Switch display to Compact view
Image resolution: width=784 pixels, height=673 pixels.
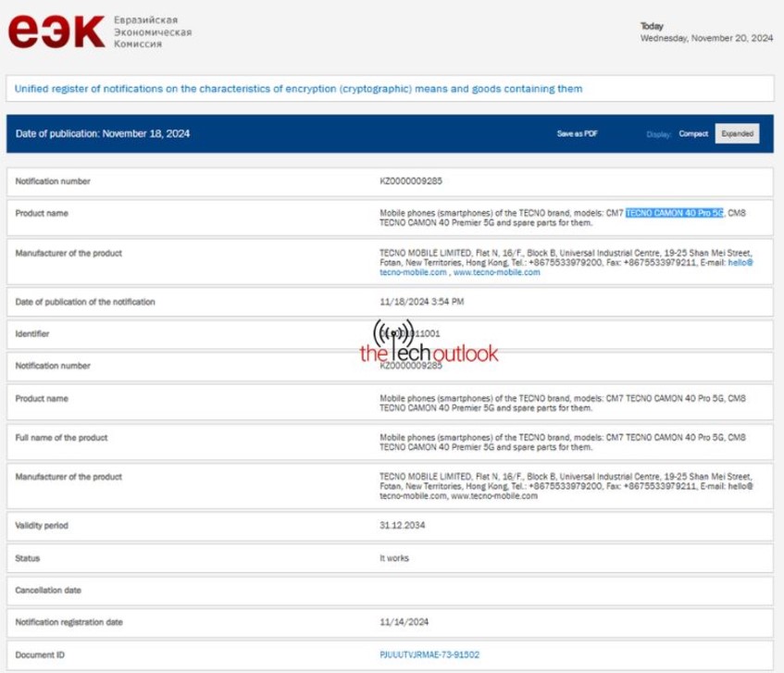[x=693, y=133]
